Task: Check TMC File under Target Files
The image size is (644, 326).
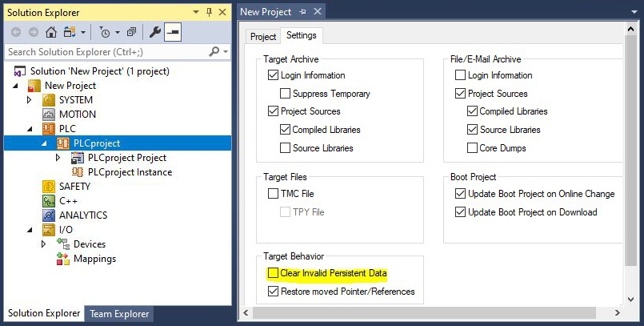Action: coord(273,194)
